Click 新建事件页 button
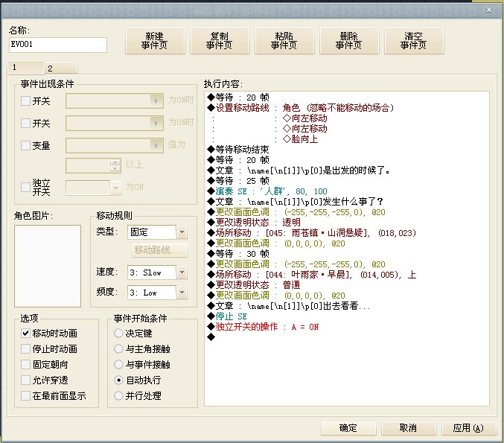 click(155, 40)
